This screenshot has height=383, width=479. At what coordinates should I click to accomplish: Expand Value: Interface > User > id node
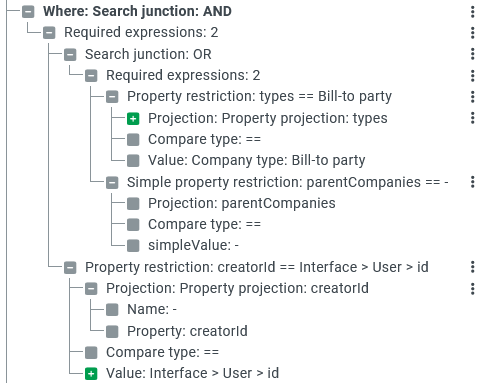click(x=91, y=374)
